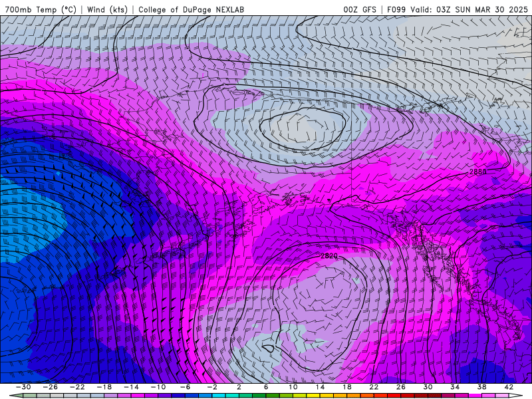Click the '-30' colorbar scale label

(x=23, y=387)
